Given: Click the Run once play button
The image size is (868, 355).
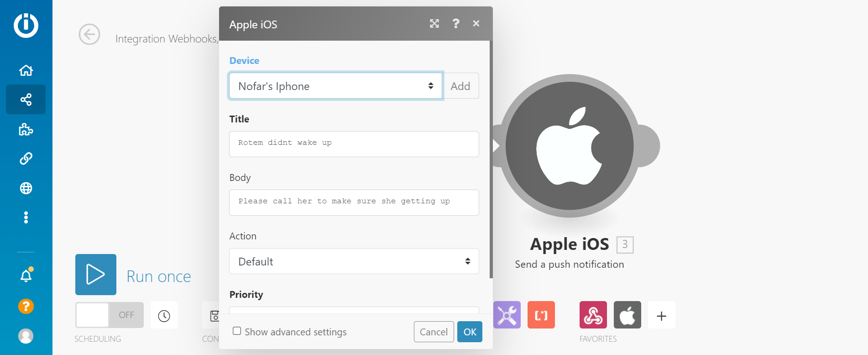Looking at the screenshot, I should (96, 275).
